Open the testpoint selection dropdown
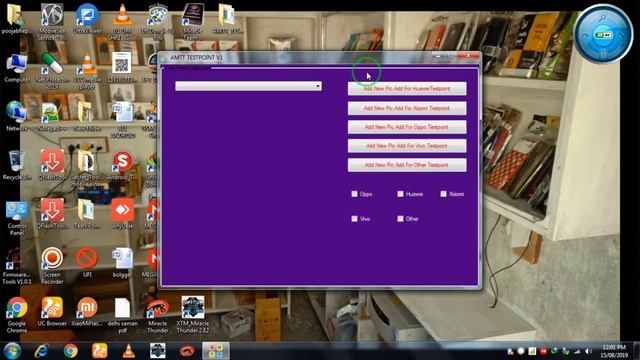Screen dimensions: 640x360 (x=248, y=86)
